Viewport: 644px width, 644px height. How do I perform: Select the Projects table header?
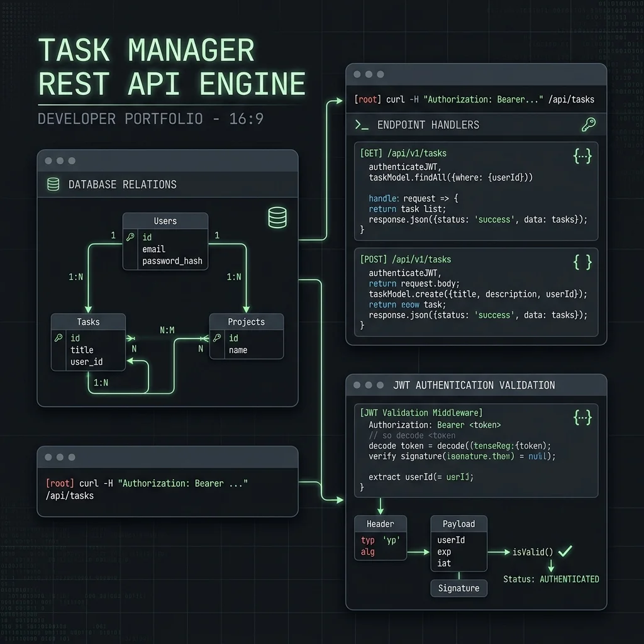[246, 321]
